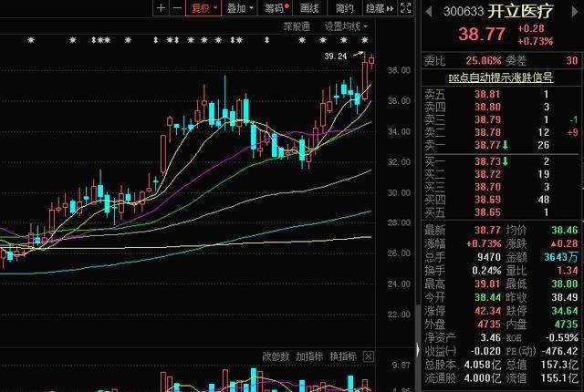Toggle the 隐藏 hide panel option

[x=377, y=8]
